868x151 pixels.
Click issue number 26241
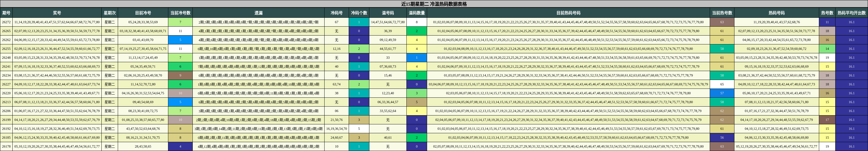[6, 66]
